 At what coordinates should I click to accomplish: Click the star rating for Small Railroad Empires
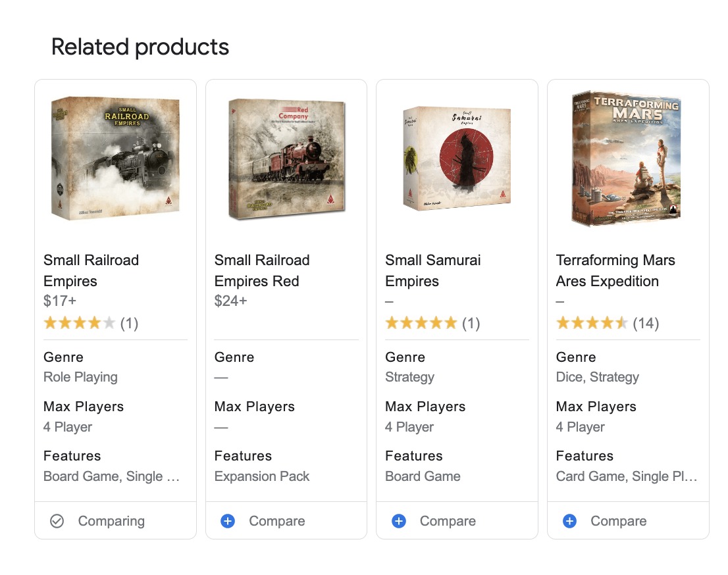point(79,322)
